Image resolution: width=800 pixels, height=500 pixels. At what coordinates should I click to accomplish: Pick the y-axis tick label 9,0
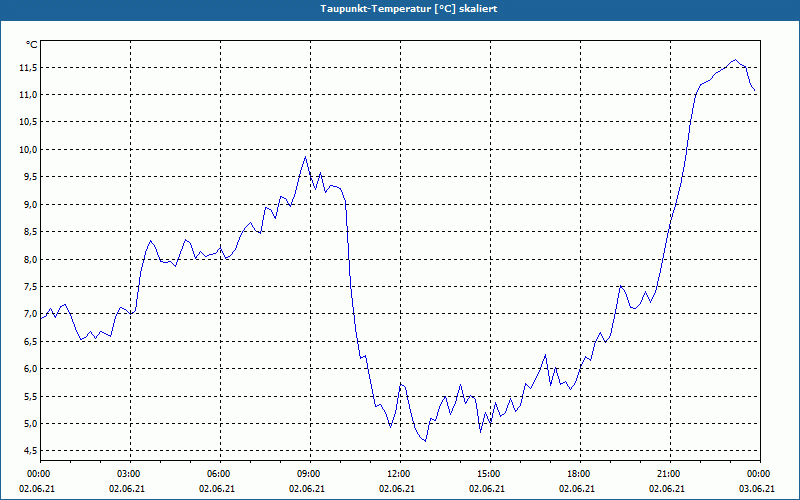click(31, 205)
